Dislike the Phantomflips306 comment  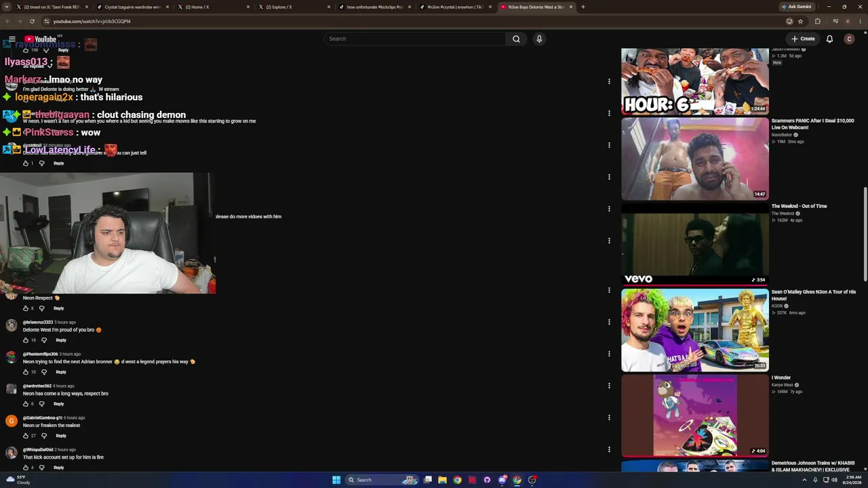coord(44,372)
